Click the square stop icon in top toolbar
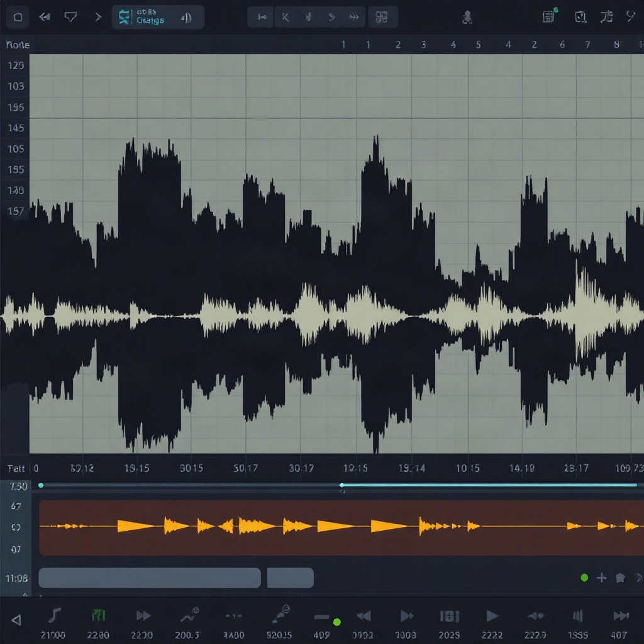Screen dimensions: 644x644 18,17
